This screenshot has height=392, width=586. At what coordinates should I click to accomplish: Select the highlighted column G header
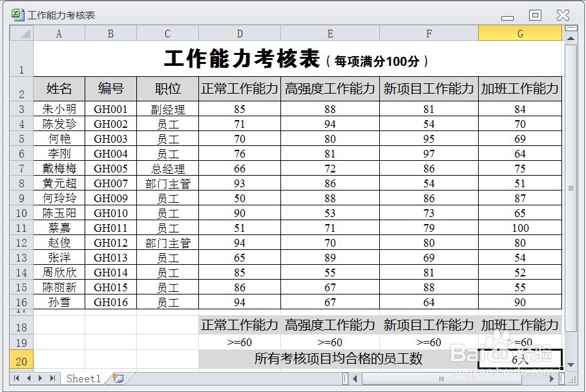pyautogui.click(x=520, y=33)
